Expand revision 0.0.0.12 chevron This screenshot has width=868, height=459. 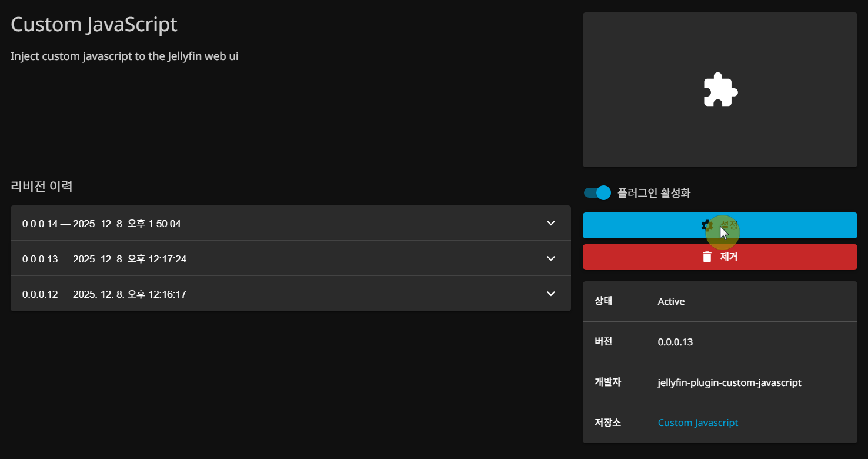[551, 294]
